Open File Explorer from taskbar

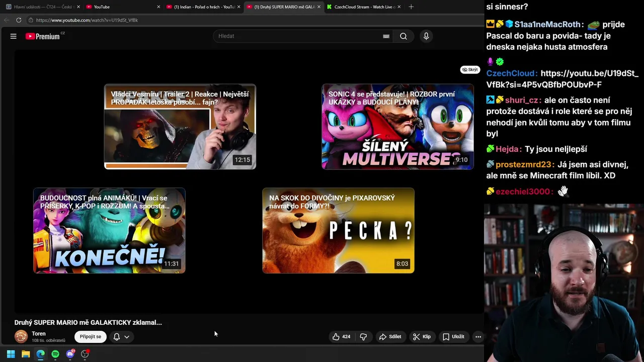coord(26,354)
